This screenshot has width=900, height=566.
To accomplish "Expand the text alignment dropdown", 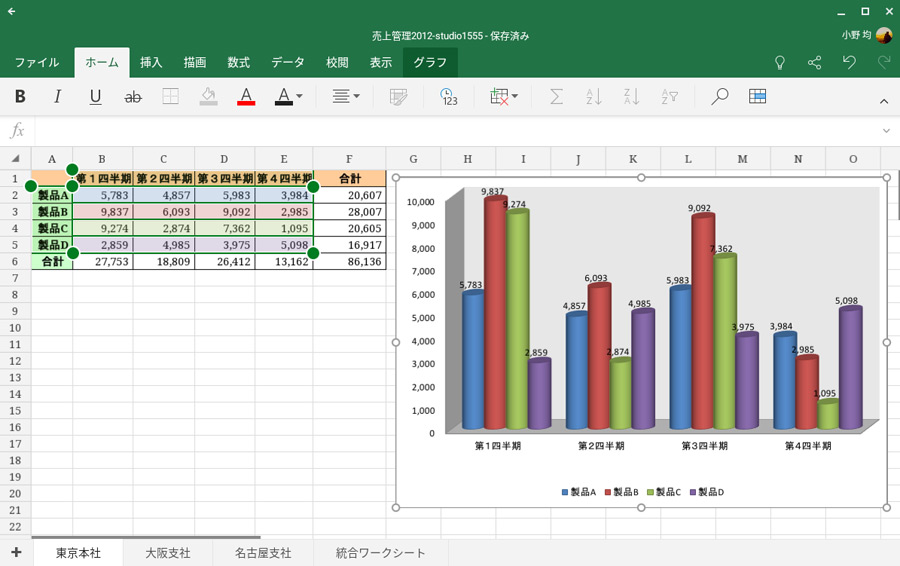I will (x=346, y=97).
